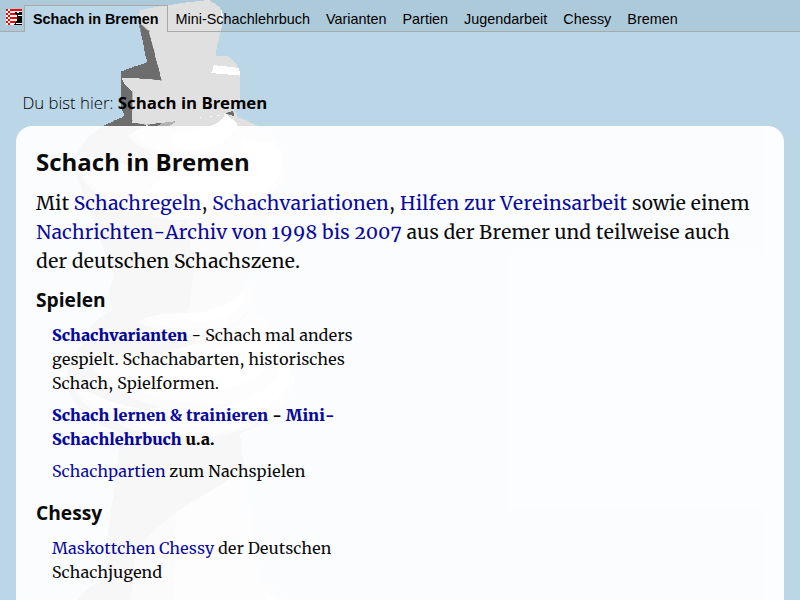Open Nachrichten-Archiv von 1998 bis 2007
The width and height of the screenshot is (800, 600).
(219, 232)
